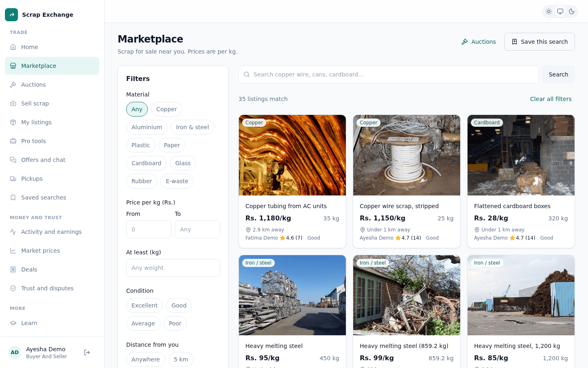Screen dimensions: 588x368
Task: Switch to dark theme moon icon
Action: tap(572, 11)
